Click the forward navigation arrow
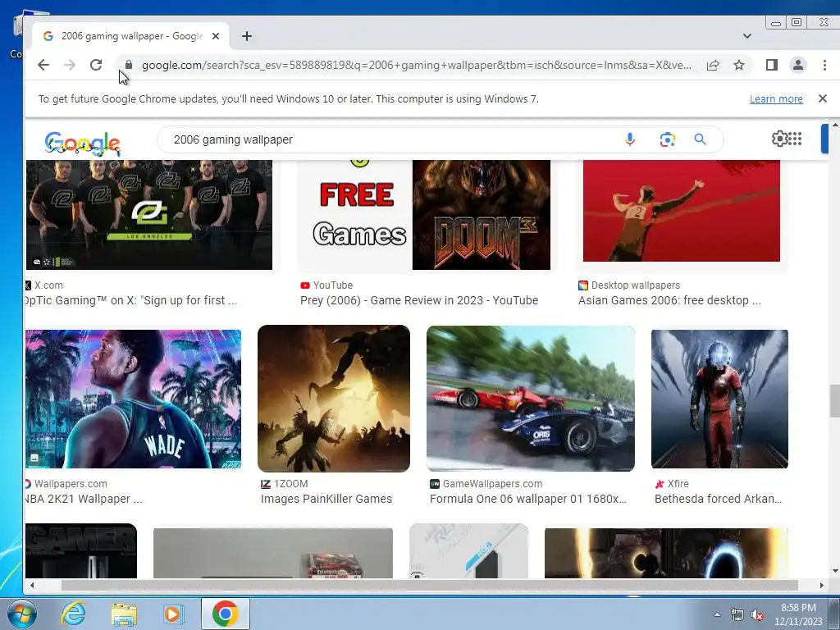 click(70, 66)
